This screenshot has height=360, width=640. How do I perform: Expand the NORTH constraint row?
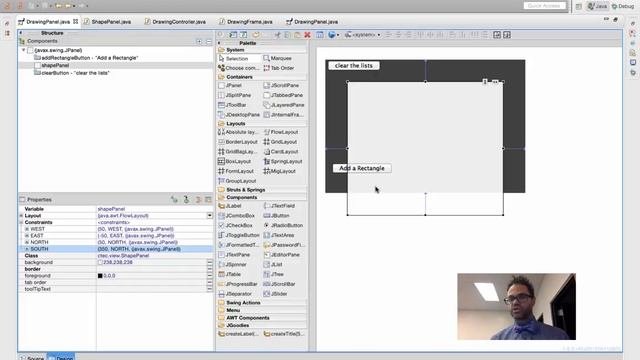[27, 242]
